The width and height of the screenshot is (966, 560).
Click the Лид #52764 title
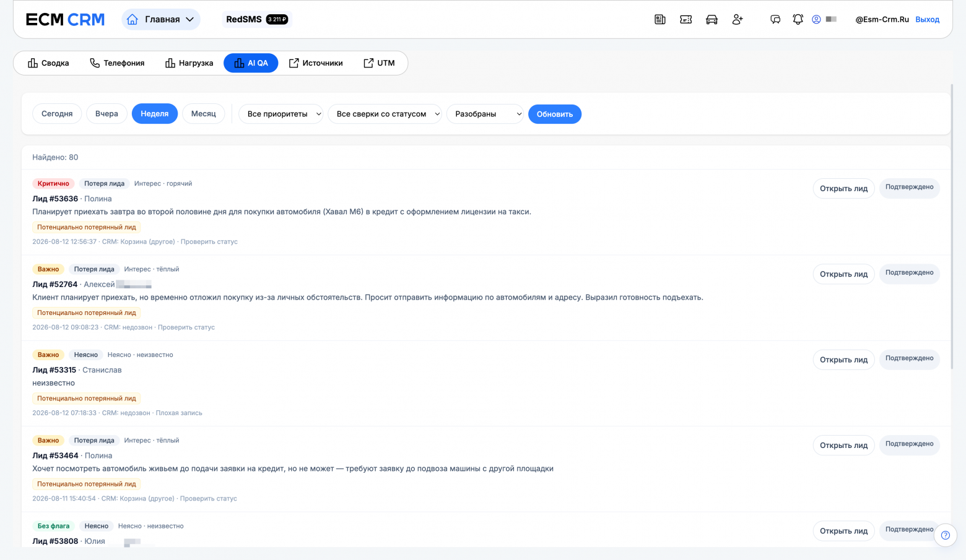(x=55, y=285)
